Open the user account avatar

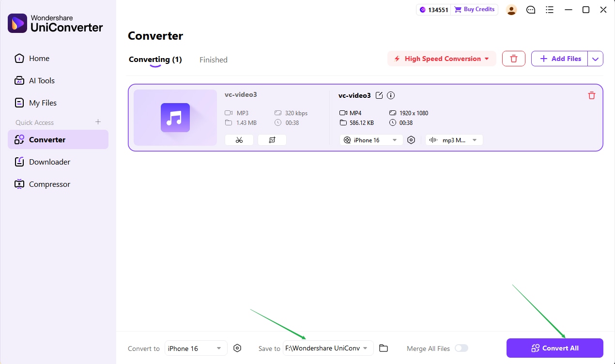click(x=511, y=10)
